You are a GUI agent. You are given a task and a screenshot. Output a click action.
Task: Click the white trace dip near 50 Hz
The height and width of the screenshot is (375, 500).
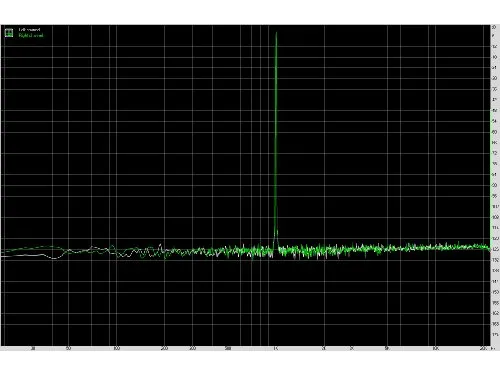pyautogui.click(x=54, y=258)
